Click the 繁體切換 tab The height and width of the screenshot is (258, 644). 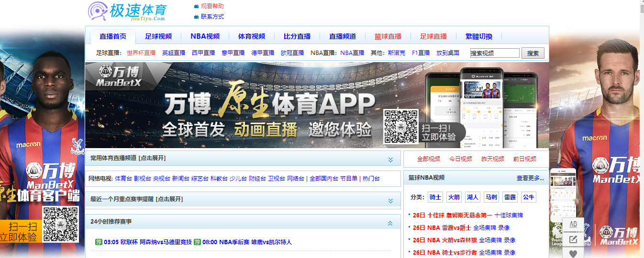coord(479,36)
